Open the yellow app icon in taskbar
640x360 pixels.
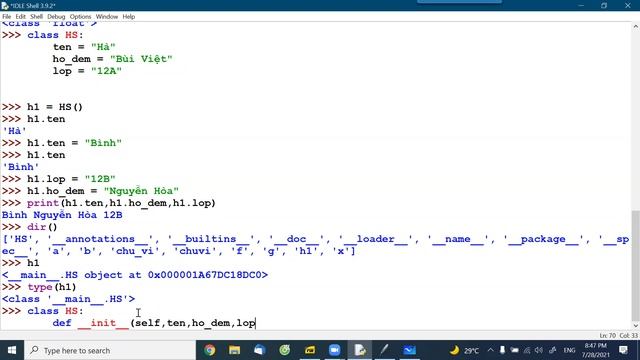(310, 350)
